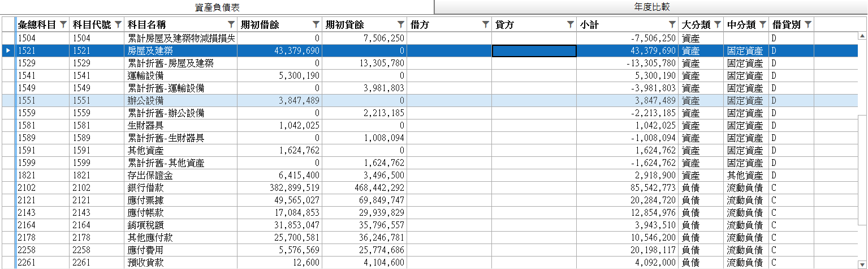This screenshot has height=269, width=868.
Task: Click the 貸方 cell of row 房屋及建築
Action: (534, 51)
